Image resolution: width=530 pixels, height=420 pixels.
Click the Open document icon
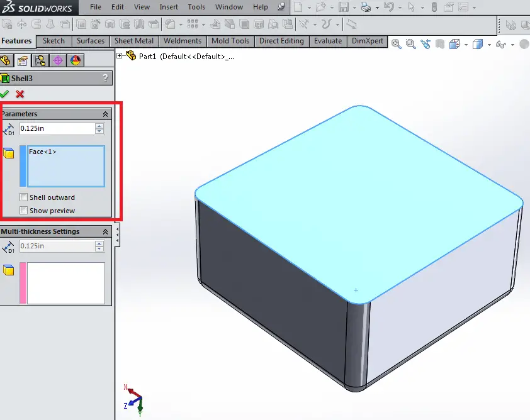pyautogui.click(x=321, y=7)
